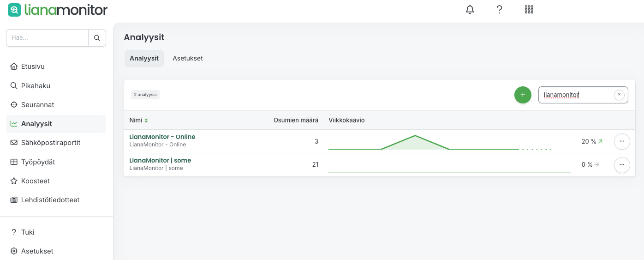The height and width of the screenshot is (260, 644).
Task: Open more options for LianaMonitor | some
Action: pyautogui.click(x=622, y=165)
